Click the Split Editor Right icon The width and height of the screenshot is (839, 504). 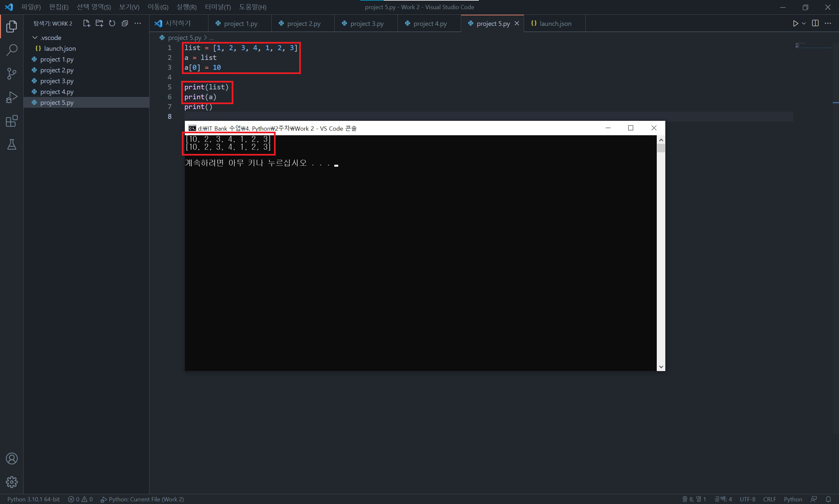pos(815,23)
